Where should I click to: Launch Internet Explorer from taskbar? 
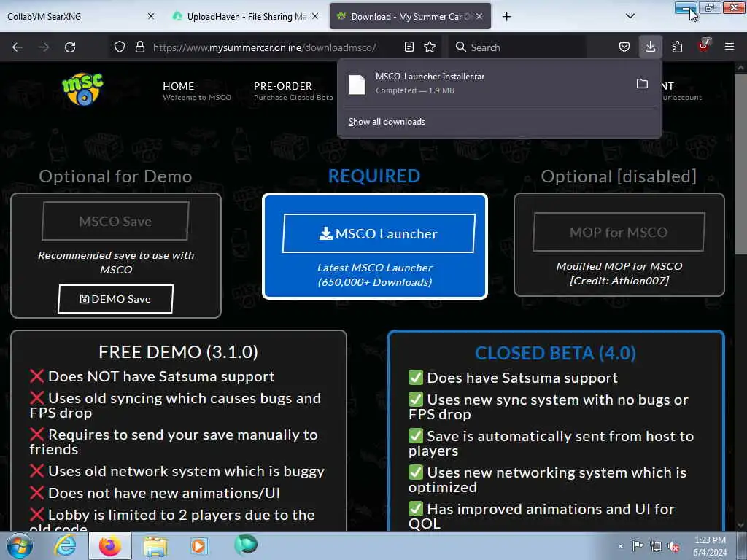[64, 545]
